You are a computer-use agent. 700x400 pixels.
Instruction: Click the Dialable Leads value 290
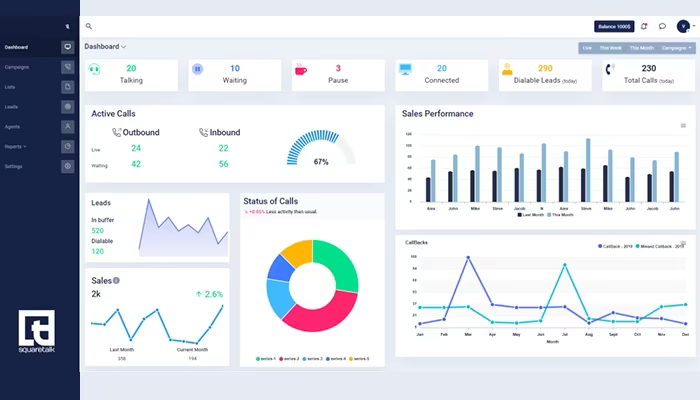[545, 68]
